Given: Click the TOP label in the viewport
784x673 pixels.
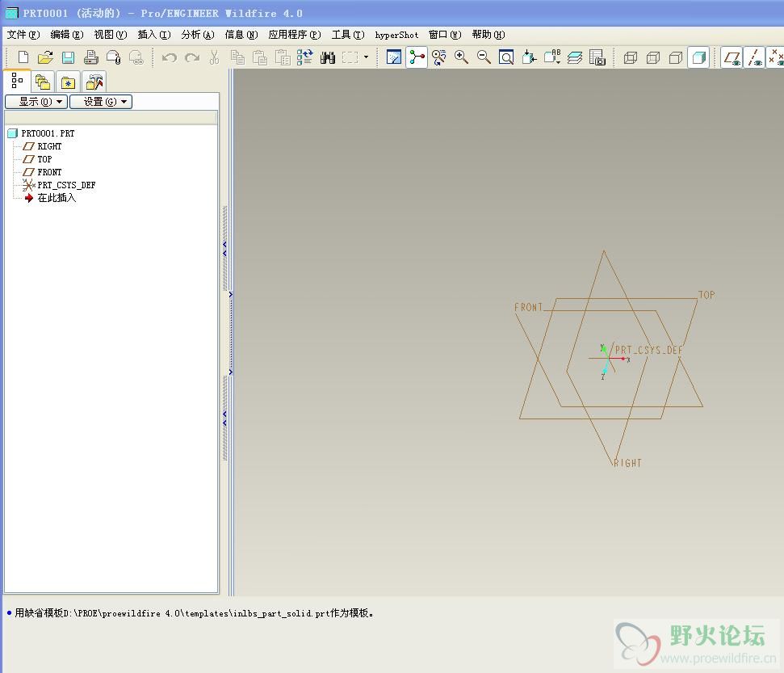Looking at the screenshot, I should click(x=706, y=295).
